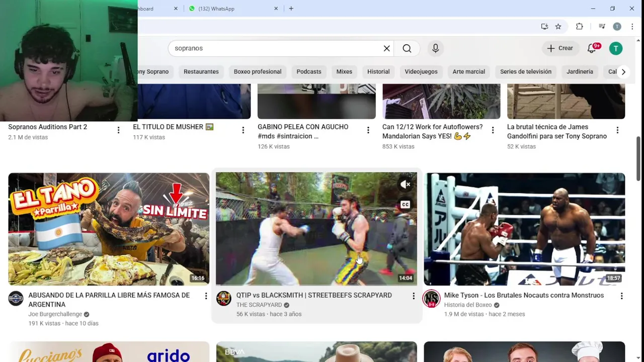
Task: Open title Mike Tyson Los Brutales Nocauts
Action: tap(524, 295)
